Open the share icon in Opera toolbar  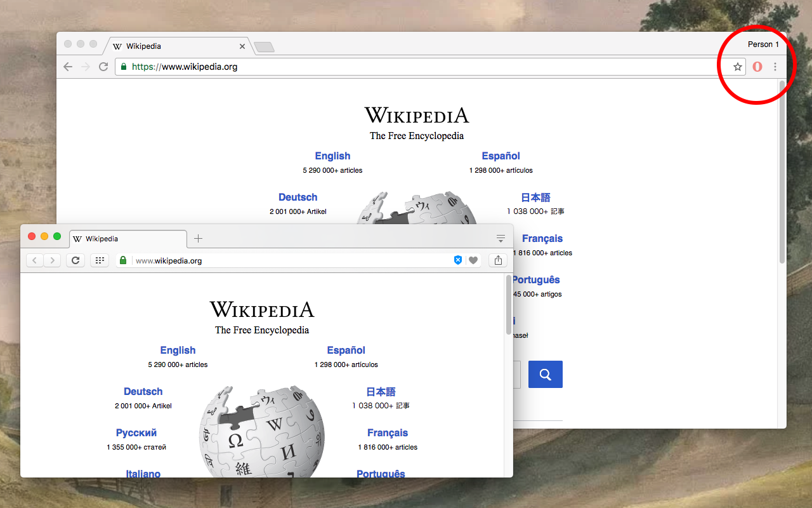(x=497, y=260)
